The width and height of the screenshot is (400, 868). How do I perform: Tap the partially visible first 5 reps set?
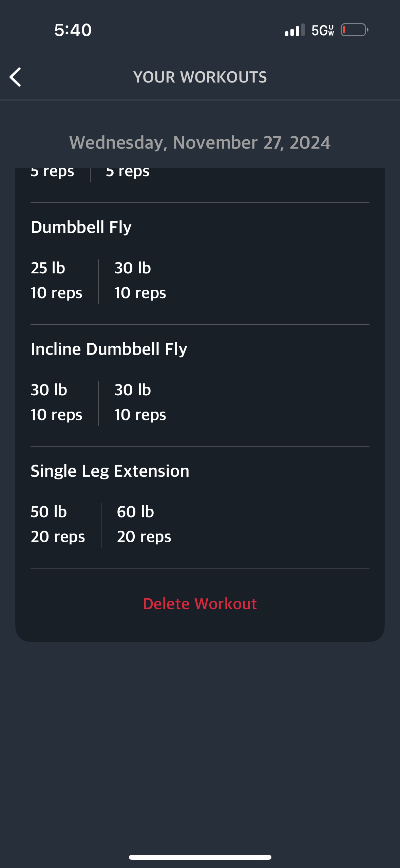(x=52, y=173)
